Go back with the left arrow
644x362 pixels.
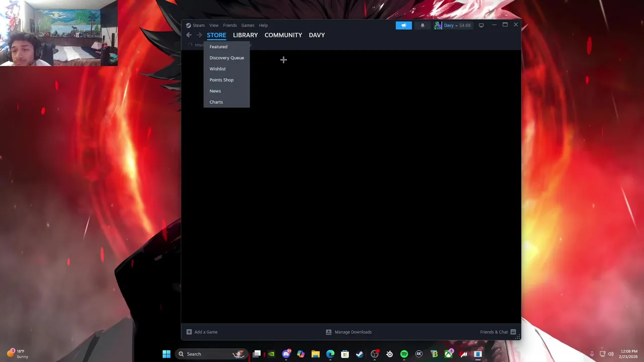[x=189, y=35]
